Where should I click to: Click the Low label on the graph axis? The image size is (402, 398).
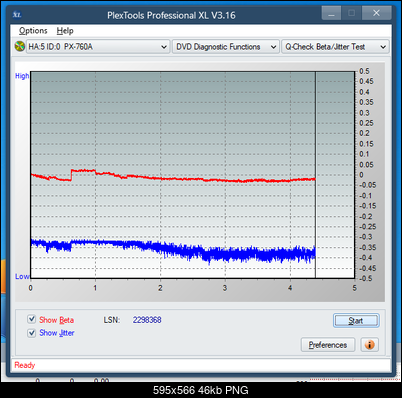[22, 276]
